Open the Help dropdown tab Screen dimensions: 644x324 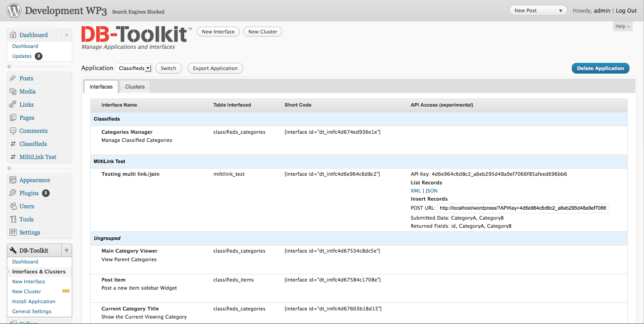click(x=623, y=27)
